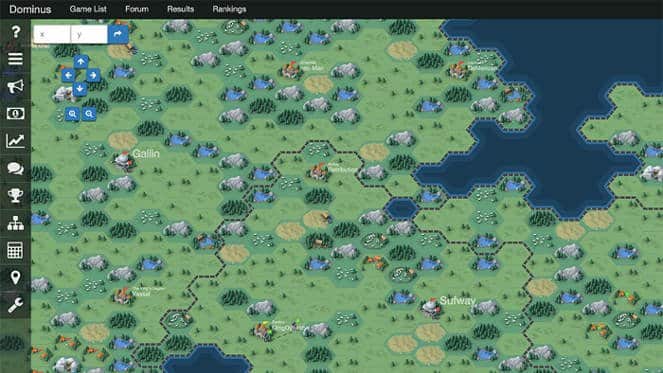This screenshot has height=373, width=663.
Task: Open the hierarchy org-chart icon
Action: point(15,223)
